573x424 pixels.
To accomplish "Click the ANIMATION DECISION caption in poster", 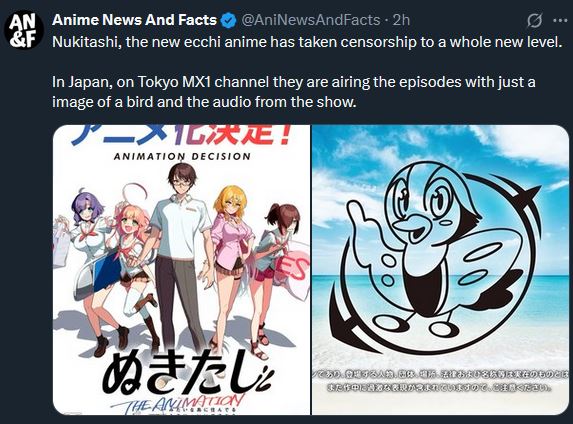I will pyautogui.click(x=182, y=156).
